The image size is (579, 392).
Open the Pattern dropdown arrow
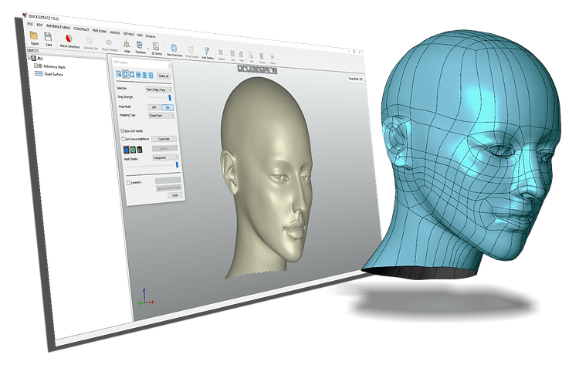[226, 55]
